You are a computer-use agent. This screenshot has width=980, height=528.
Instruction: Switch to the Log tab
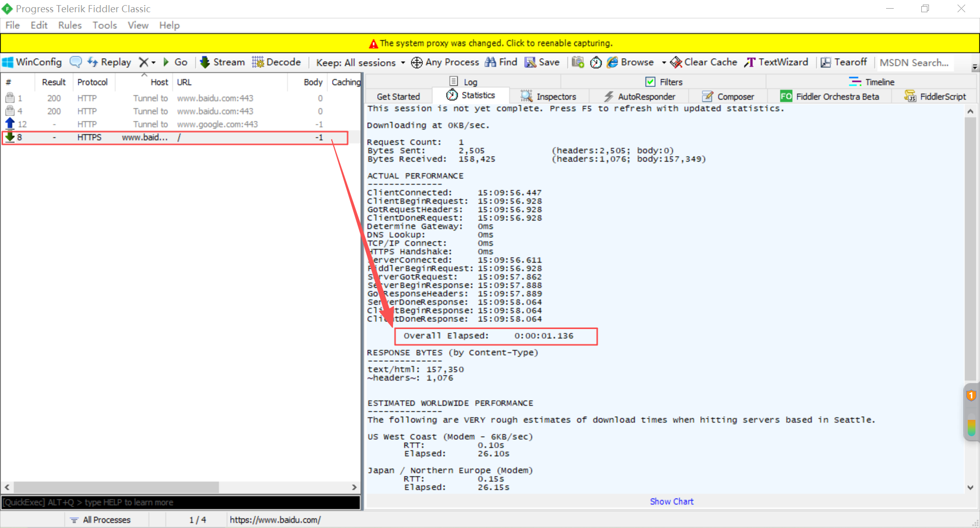coord(463,82)
